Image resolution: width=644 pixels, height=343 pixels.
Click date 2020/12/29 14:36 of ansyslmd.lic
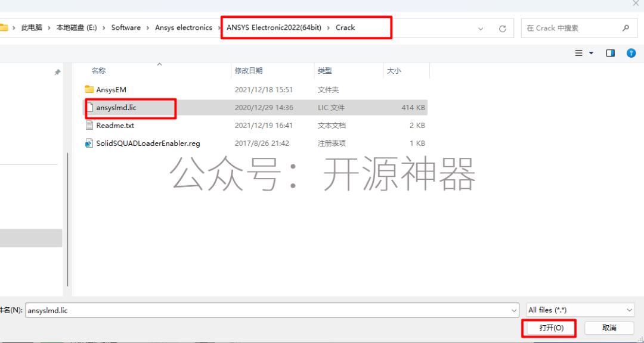(264, 108)
